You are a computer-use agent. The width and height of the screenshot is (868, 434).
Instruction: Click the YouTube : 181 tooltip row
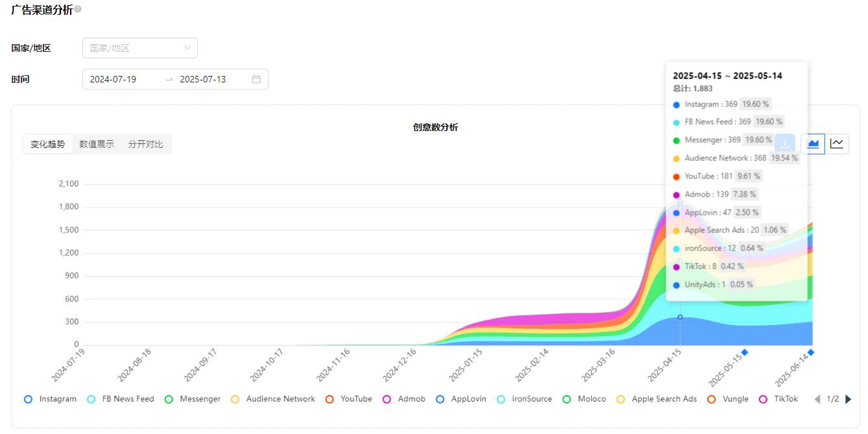click(717, 176)
